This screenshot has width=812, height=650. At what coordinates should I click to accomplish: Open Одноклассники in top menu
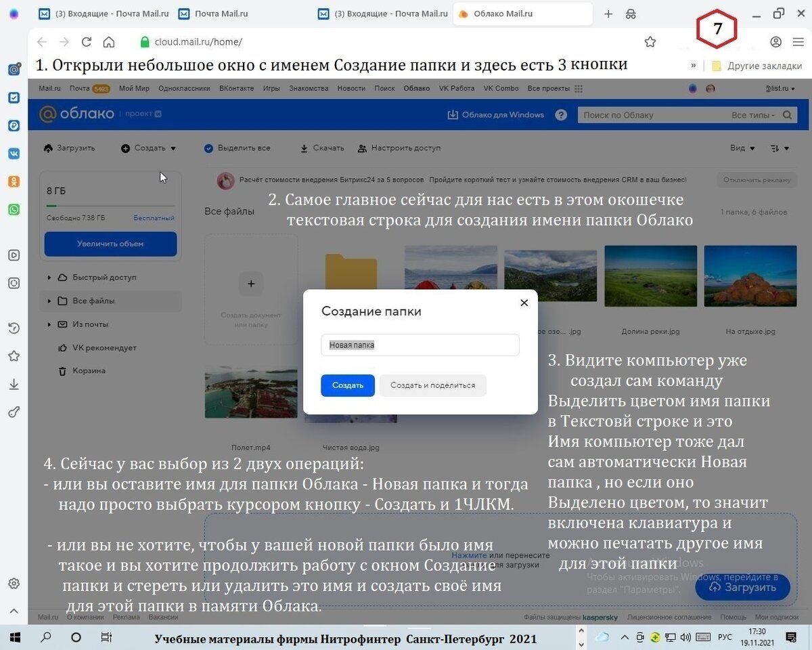click(x=184, y=89)
